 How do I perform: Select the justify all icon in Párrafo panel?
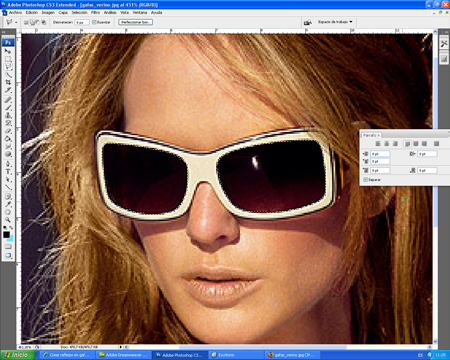tap(436, 144)
